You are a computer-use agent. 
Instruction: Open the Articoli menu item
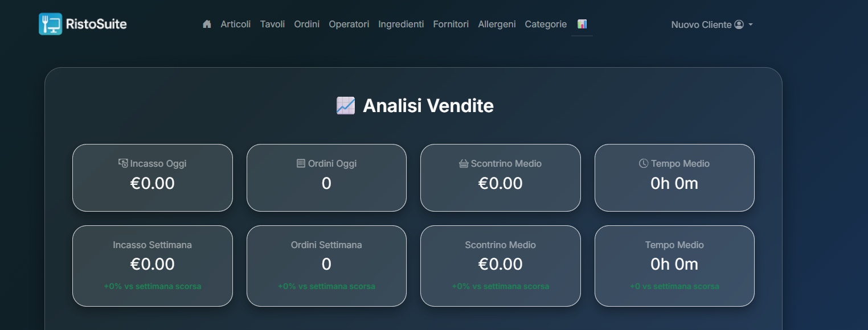coord(235,24)
